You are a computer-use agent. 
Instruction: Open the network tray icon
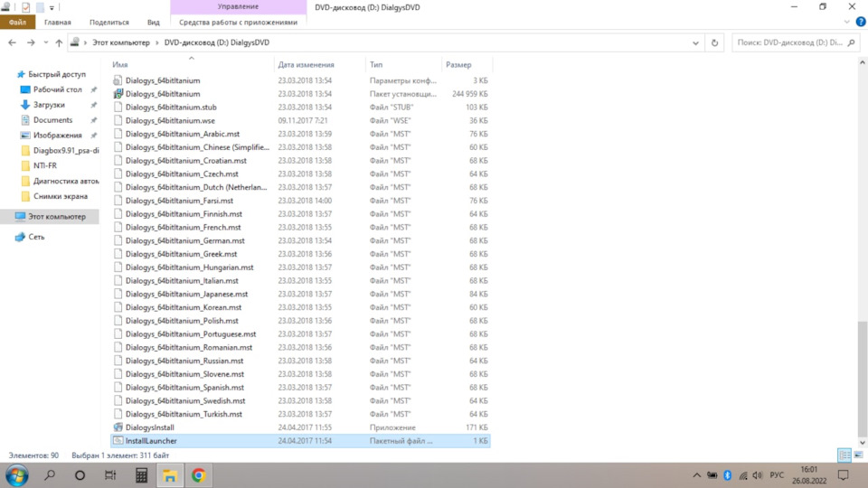[x=743, y=475]
